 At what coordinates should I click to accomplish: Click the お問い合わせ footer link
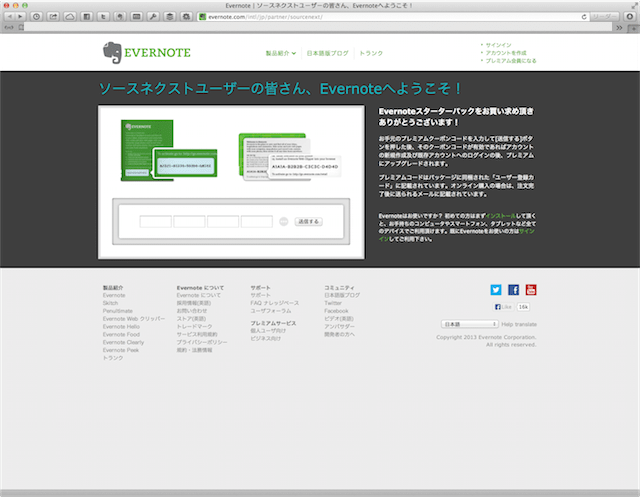point(192,311)
